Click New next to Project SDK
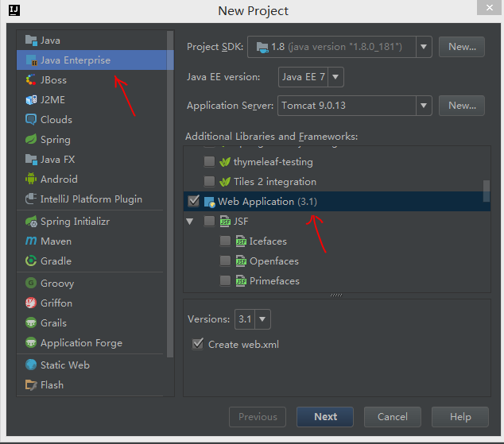Screen dimensions: 504x444 point(462,47)
